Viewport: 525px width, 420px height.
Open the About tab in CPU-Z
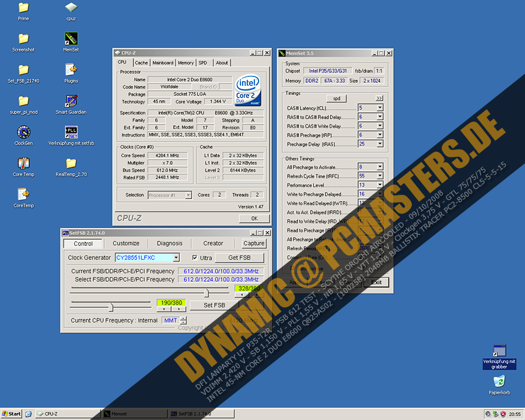tap(222, 62)
